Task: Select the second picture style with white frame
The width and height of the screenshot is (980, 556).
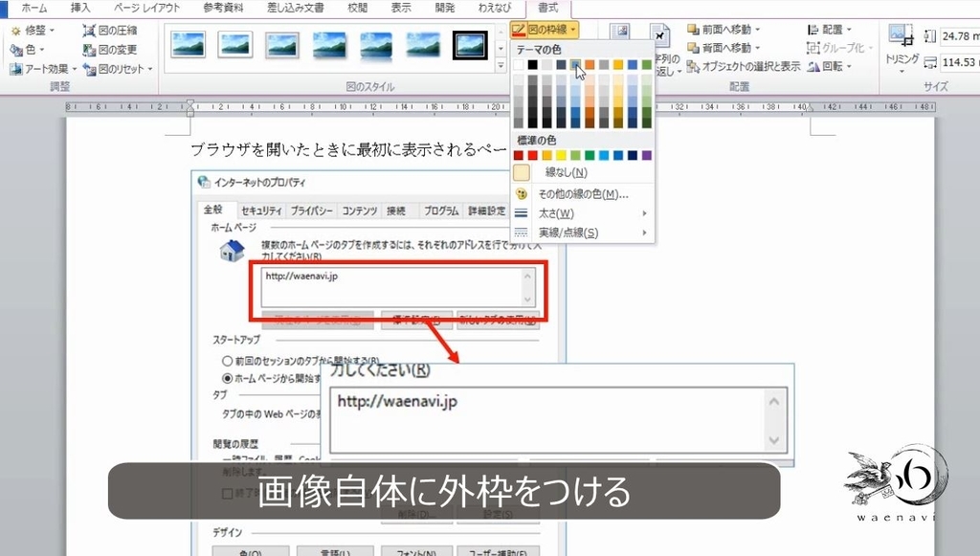Action: click(x=235, y=45)
